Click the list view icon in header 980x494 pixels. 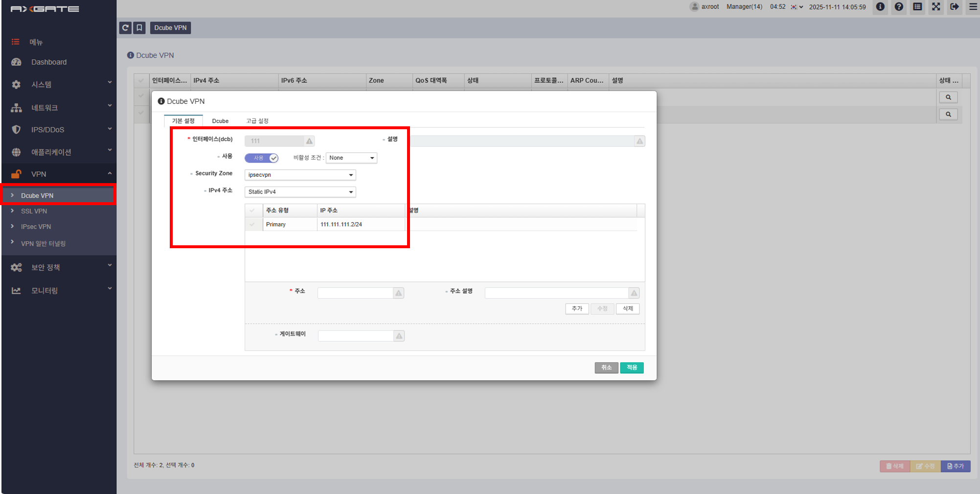click(917, 7)
